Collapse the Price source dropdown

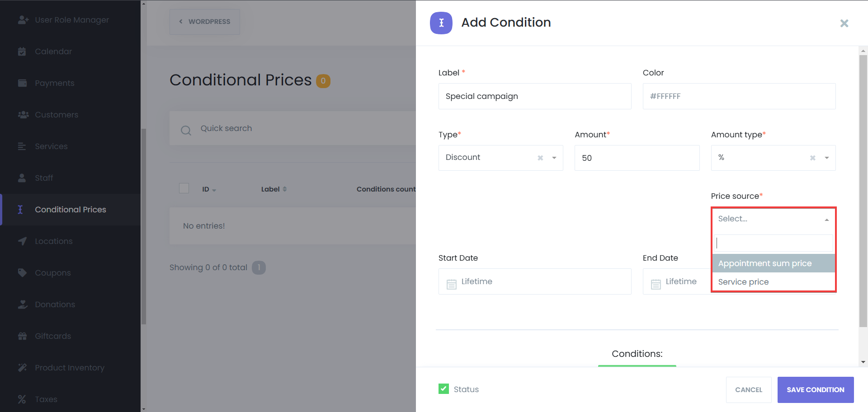pyautogui.click(x=826, y=220)
